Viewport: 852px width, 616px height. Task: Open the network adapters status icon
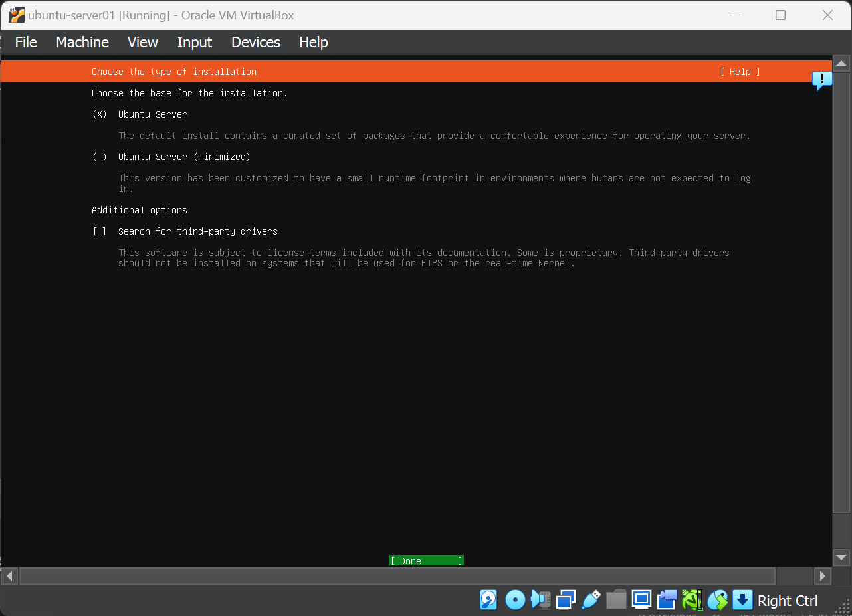pyautogui.click(x=566, y=600)
